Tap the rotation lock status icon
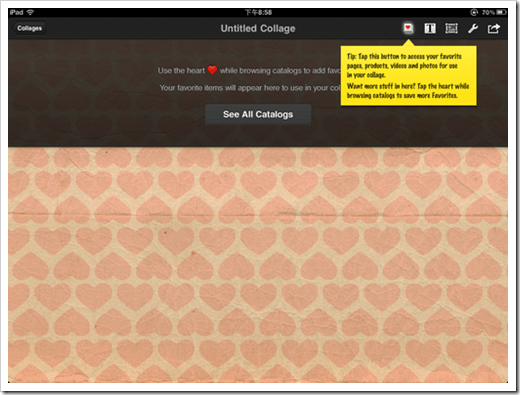This screenshot has height=395, width=520. click(x=474, y=13)
